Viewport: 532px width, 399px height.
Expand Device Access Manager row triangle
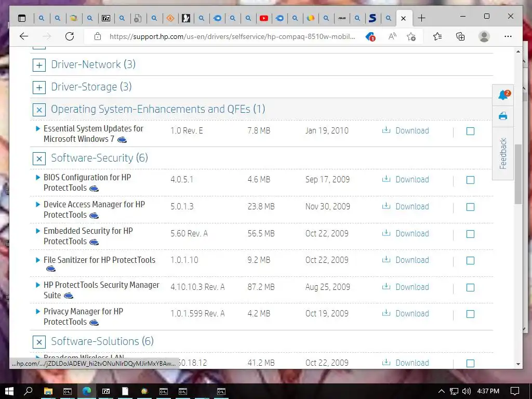pyautogui.click(x=38, y=204)
